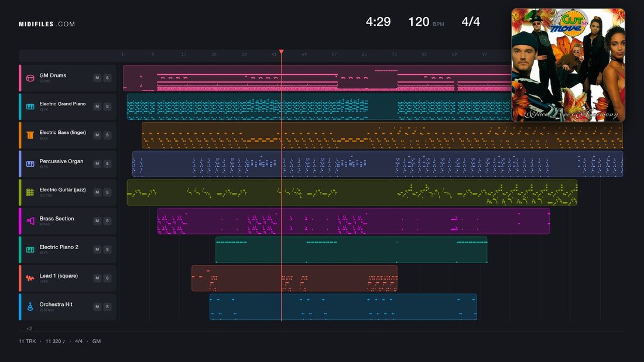This screenshot has height=362, width=644.
Task: Click the Orchestra Hit strings icon
Action: (x=30, y=306)
